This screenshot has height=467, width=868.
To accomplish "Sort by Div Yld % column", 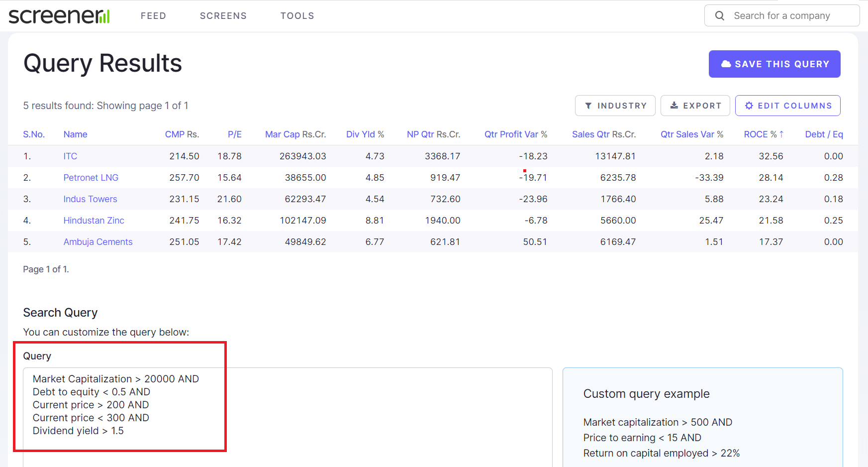I will pyautogui.click(x=365, y=134).
